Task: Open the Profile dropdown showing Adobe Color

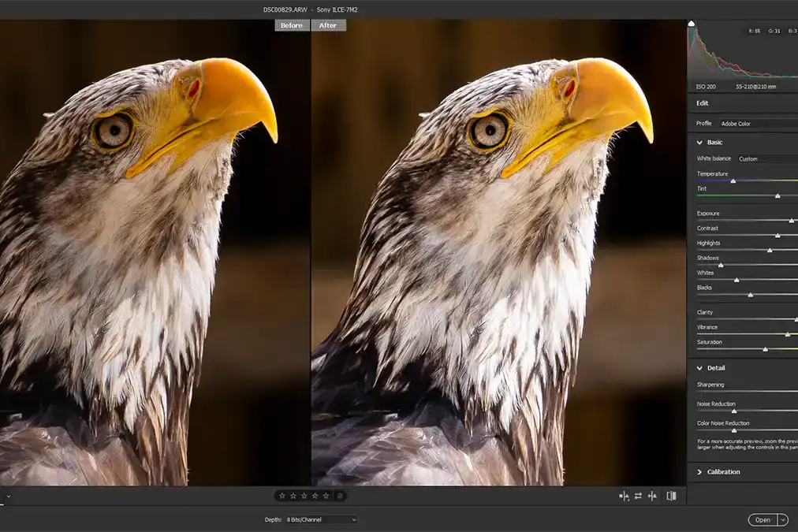Action: pyautogui.click(x=759, y=124)
